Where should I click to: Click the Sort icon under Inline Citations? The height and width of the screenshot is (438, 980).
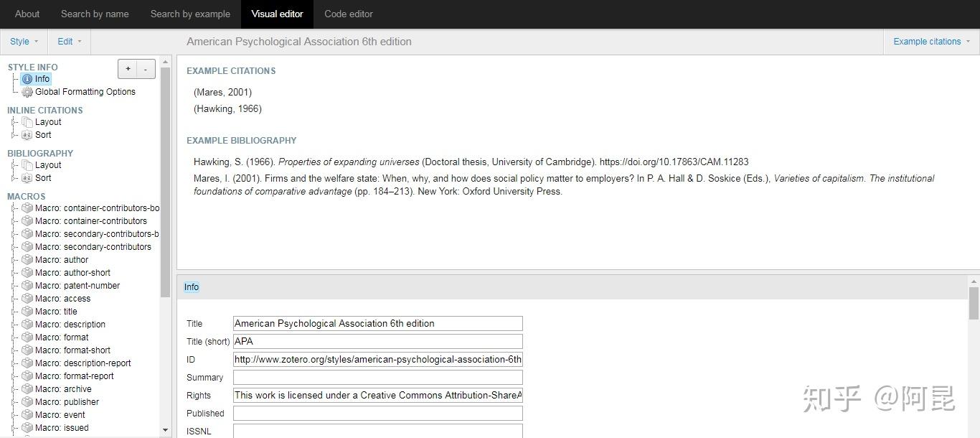point(27,135)
